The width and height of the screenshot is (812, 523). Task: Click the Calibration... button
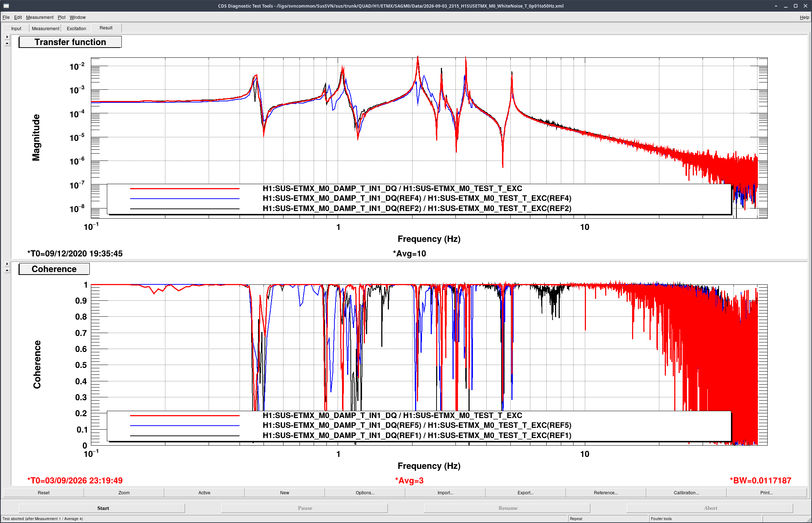point(686,492)
